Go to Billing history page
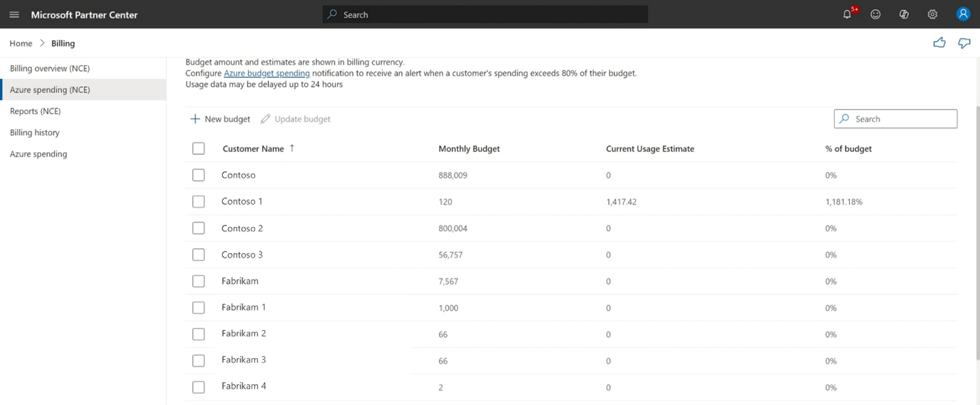The height and width of the screenshot is (405, 980). coord(34,133)
